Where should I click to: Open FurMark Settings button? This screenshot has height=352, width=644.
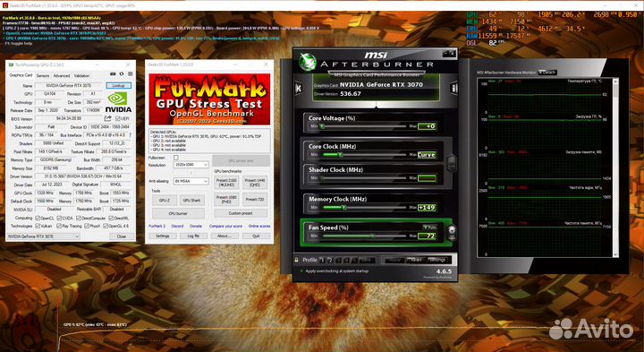click(x=162, y=236)
